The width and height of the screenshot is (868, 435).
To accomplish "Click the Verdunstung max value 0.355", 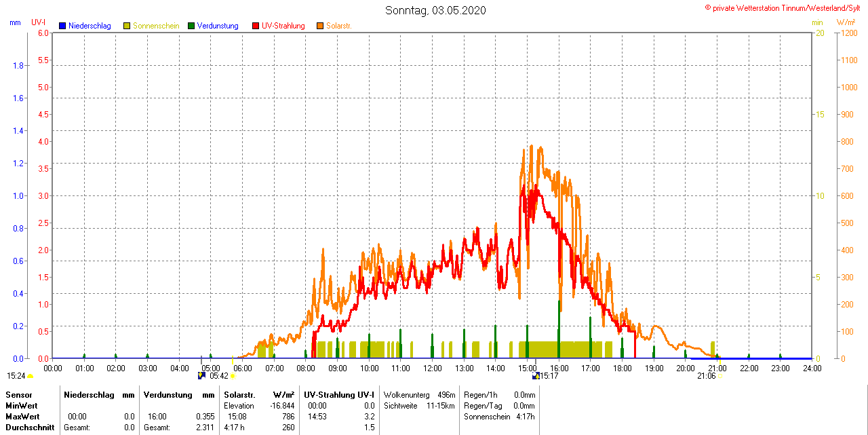I will point(205,416).
